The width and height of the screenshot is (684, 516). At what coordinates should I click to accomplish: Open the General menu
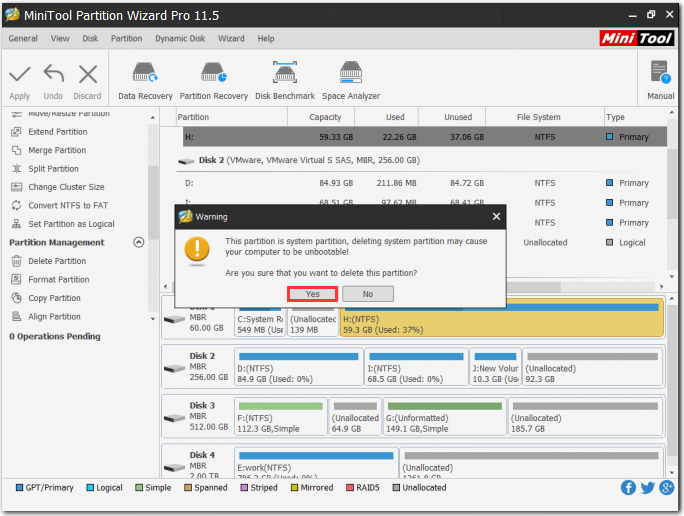(x=23, y=38)
